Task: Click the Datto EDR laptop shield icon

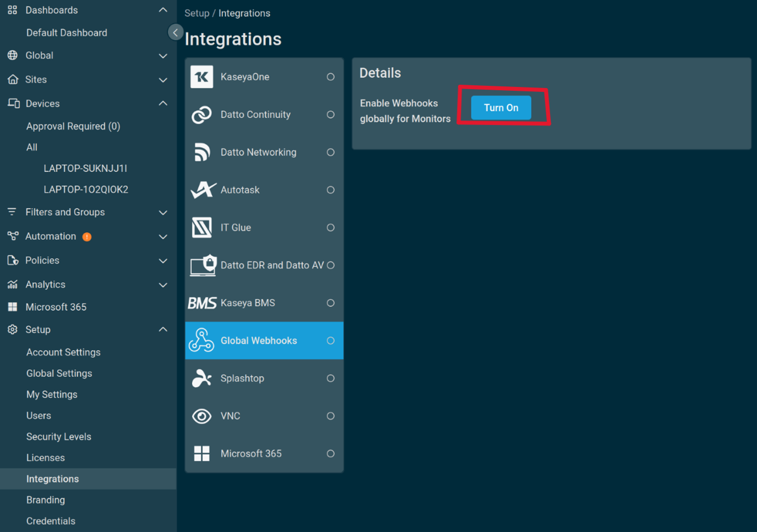Action: [203, 265]
